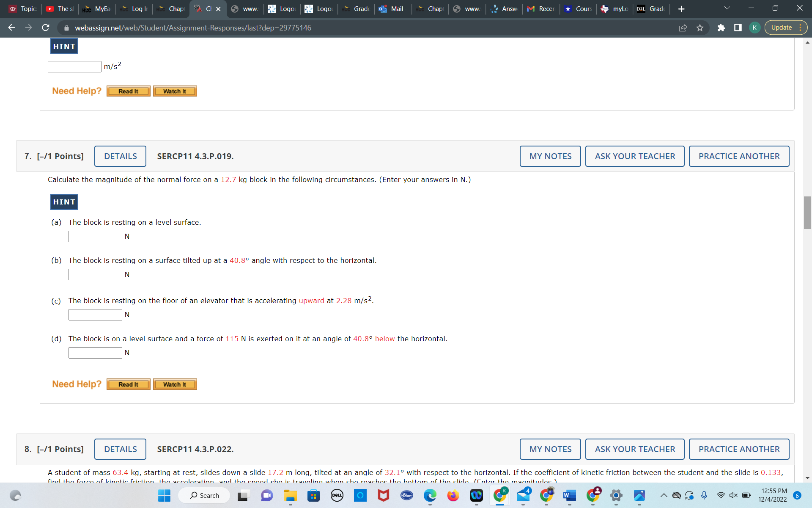Open the Extensions puzzle icon

click(721, 28)
